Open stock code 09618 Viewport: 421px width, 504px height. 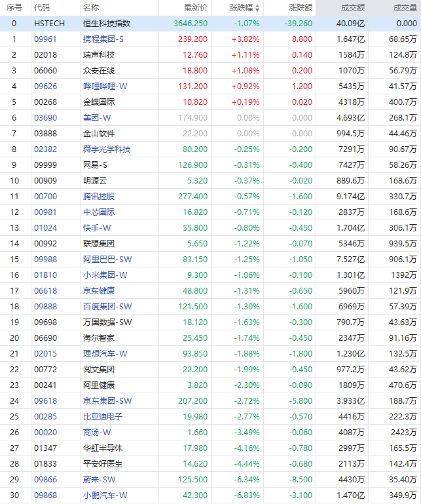[x=45, y=401]
